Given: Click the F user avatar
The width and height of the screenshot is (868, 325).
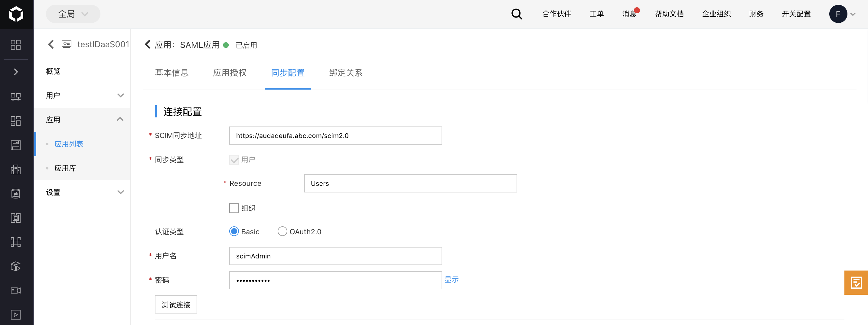Looking at the screenshot, I should (x=838, y=14).
